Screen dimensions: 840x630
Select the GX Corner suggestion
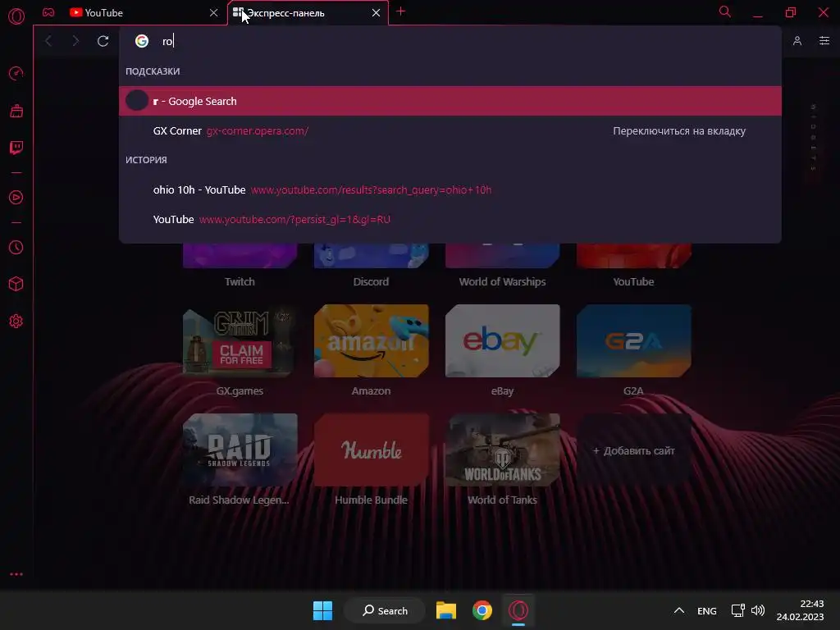pos(450,130)
